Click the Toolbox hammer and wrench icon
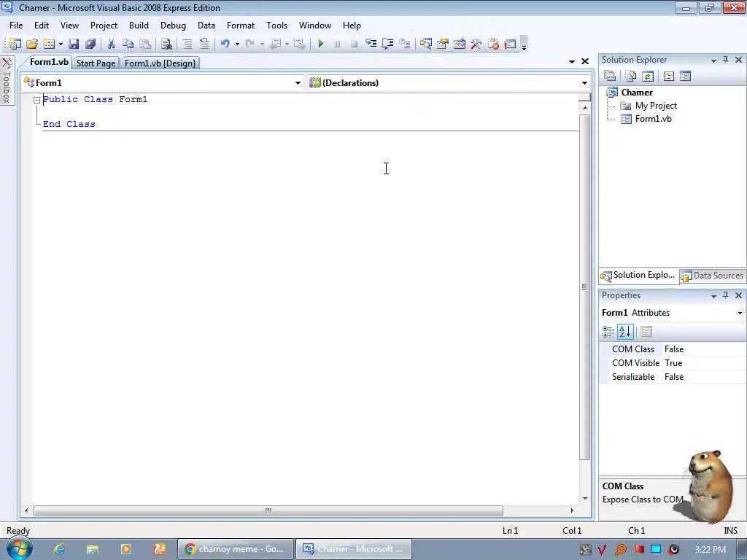 point(476,44)
